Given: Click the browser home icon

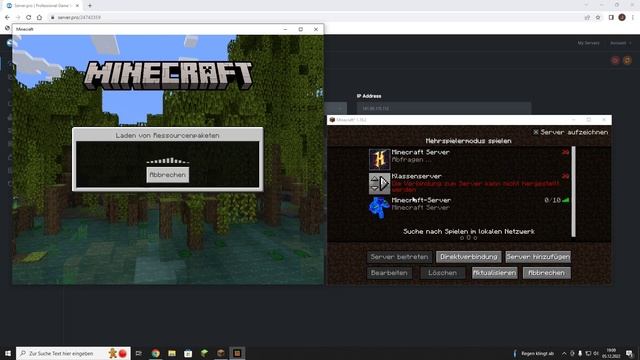Looking at the screenshot, I should pos(39,18).
